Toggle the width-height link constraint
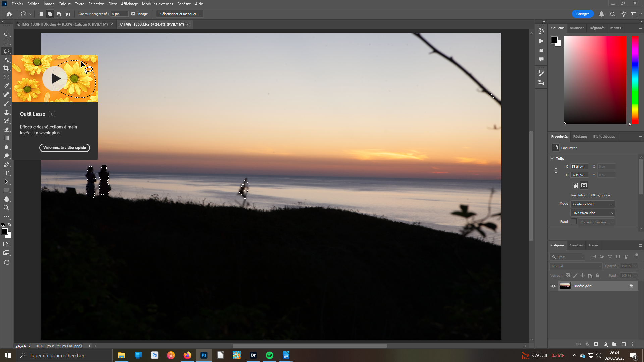The width and height of the screenshot is (644, 362). (x=556, y=171)
